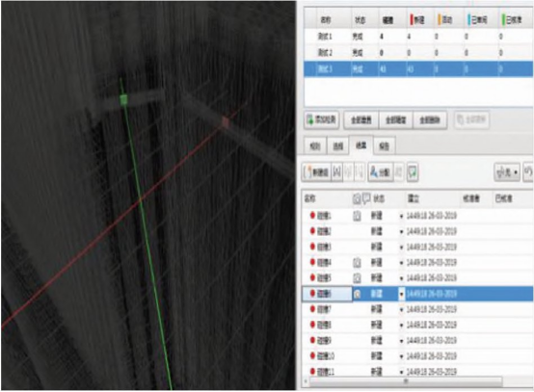Switch to the Select (选择) tab
The image size is (534, 392).
(x=337, y=146)
